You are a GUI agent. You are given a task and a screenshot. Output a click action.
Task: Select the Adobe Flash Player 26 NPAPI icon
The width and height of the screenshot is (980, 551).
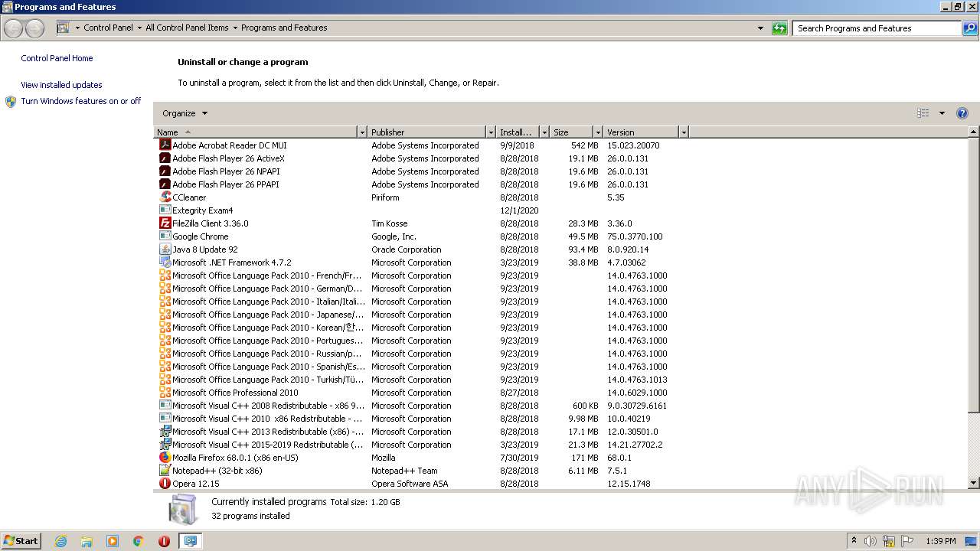click(165, 171)
